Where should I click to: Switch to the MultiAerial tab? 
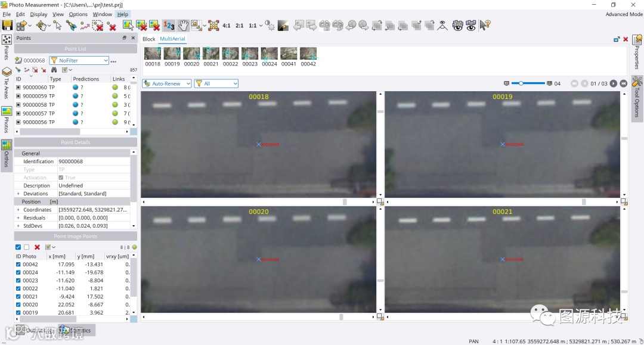coord(172,39)
